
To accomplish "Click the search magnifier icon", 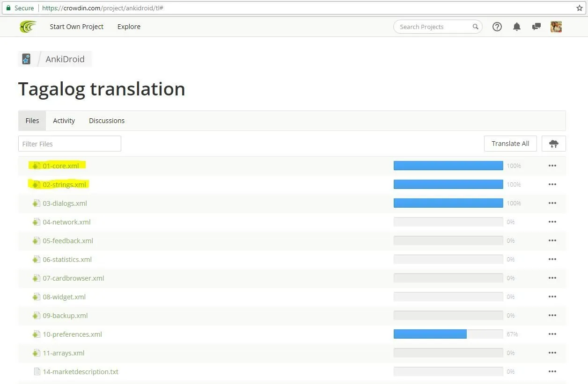I will 475,27.
